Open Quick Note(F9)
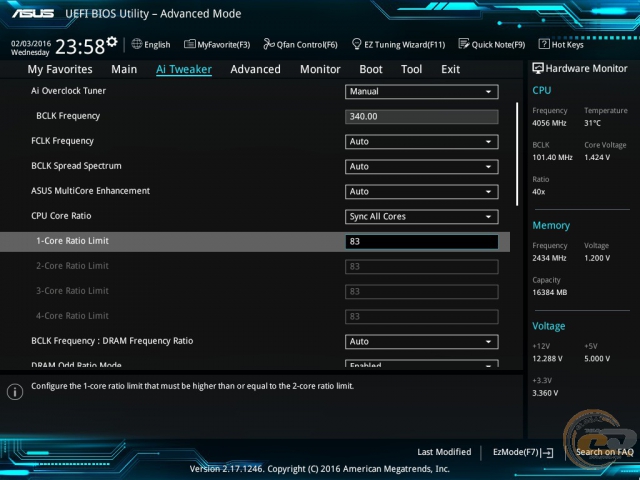This screenshot has height=480, width=640. pos(492,44)
